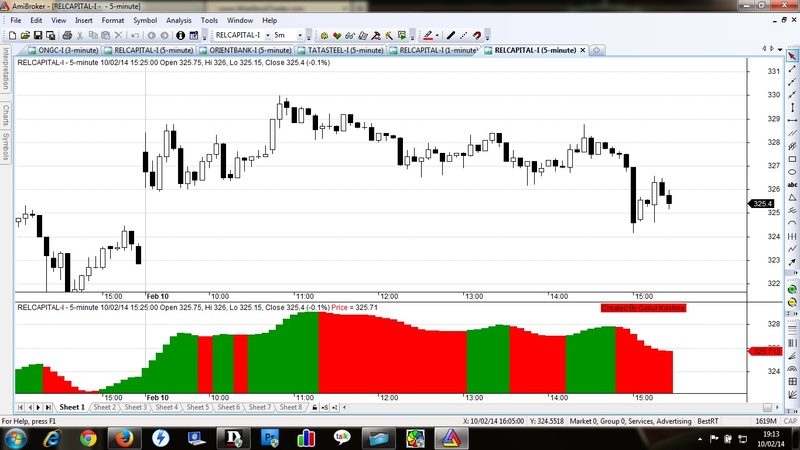800x450 pixels.
Task: Switch to ORIENTBANK-I (5-minute) tab
Action: (x=245, y=50)
